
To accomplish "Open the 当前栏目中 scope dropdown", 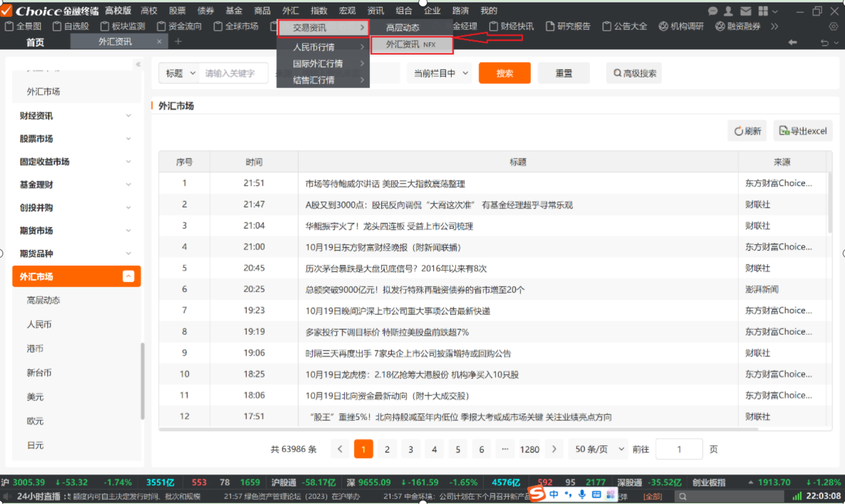I will click(x=440, y=73).
